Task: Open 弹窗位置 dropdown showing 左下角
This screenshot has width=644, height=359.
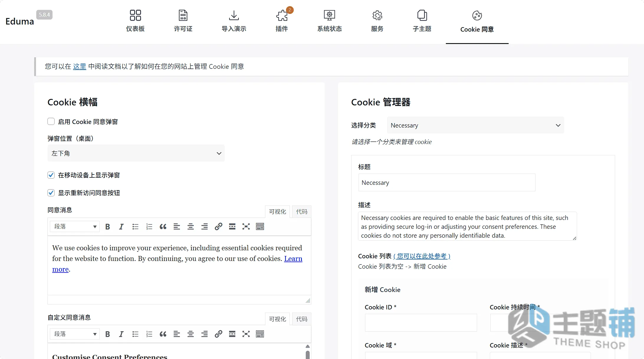Action: pos(136,153)
